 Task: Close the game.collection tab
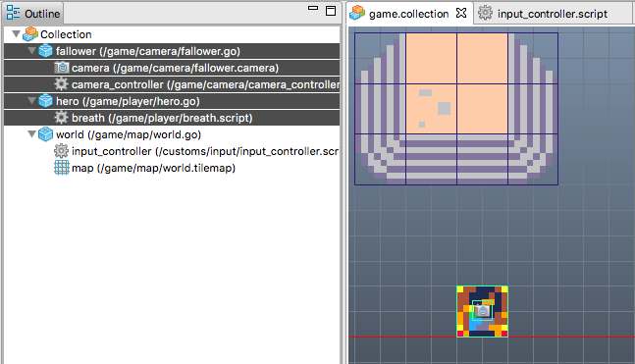click(461, 13)
